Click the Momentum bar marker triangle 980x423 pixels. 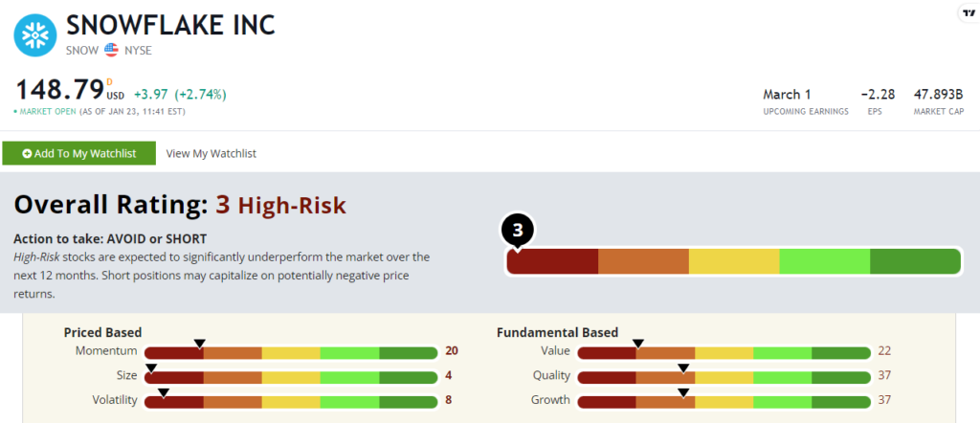tap(199, 343)
